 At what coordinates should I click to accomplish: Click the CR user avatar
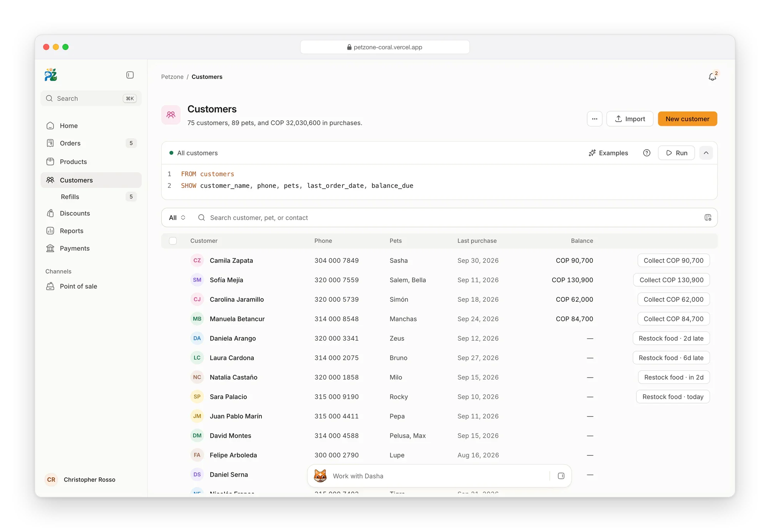tap(51, 479)
